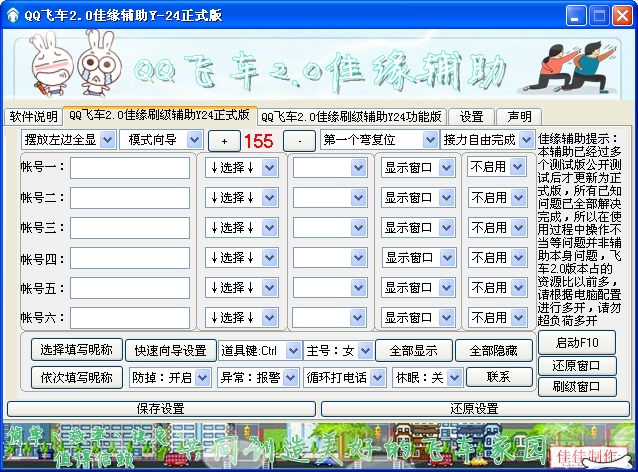Click the 帐号五 input field
Screen dimensions: 638x472
(130, 288)
